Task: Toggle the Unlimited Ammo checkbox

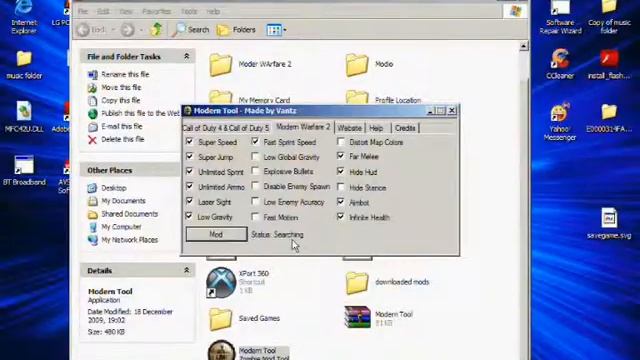Action: pyautogui.click(x=189, y=187)
